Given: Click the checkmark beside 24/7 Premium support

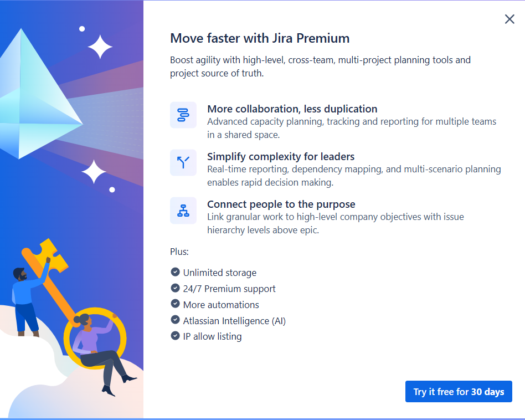Looking at the screenshot, I should (x=175, y=288).
